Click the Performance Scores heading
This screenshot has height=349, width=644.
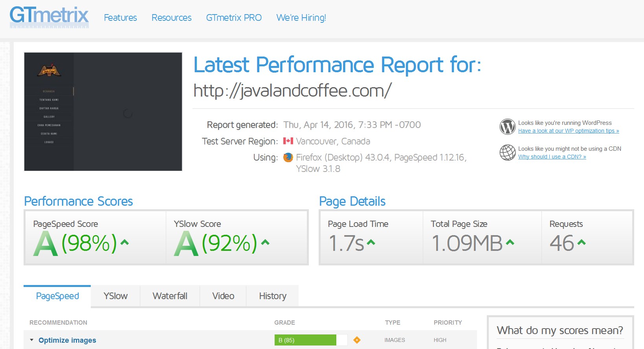click(x=78, y=201)
